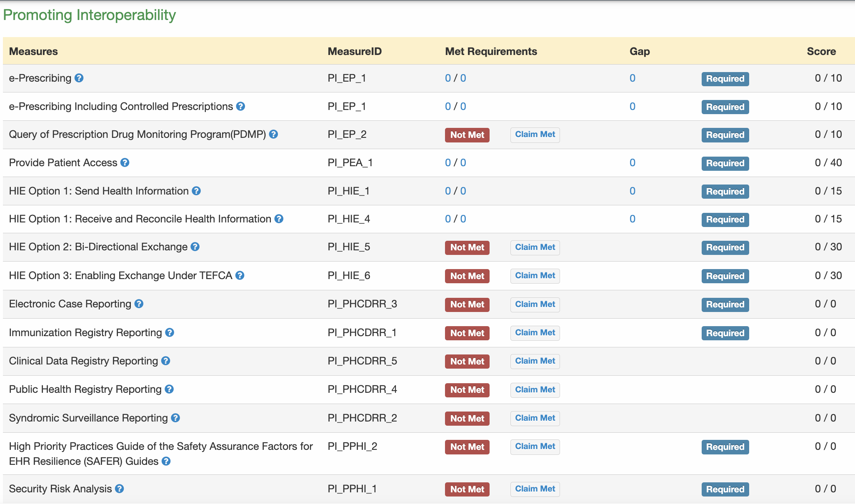Click Gap value 0 for Provide Patient Access
The width and height of the screenshot is (855, 504).
(x=632, y=162)
